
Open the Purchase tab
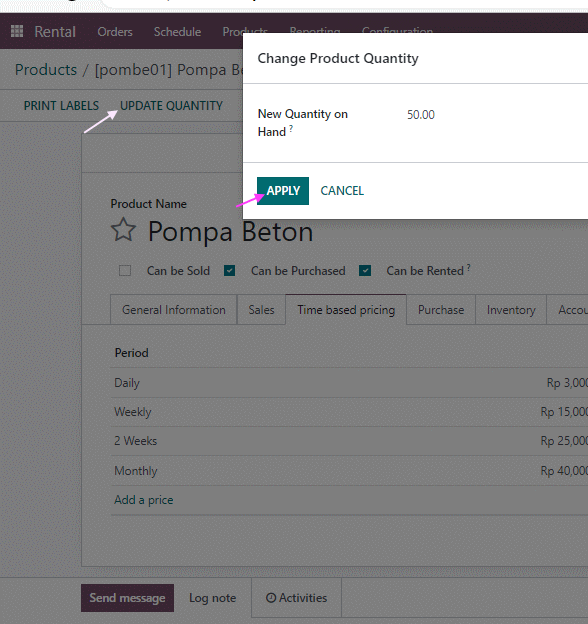(441, 310)
